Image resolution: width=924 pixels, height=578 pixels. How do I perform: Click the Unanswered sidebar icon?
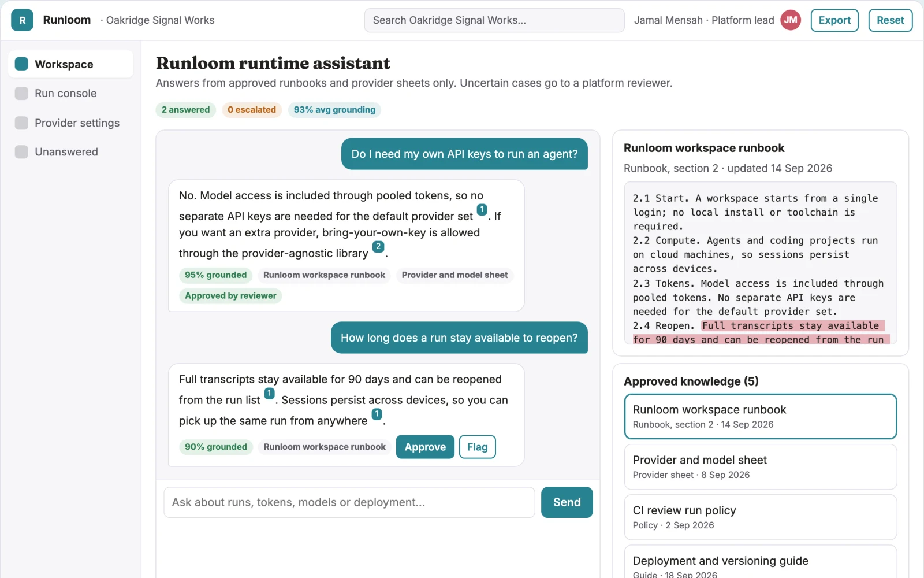tap(21, 152)
